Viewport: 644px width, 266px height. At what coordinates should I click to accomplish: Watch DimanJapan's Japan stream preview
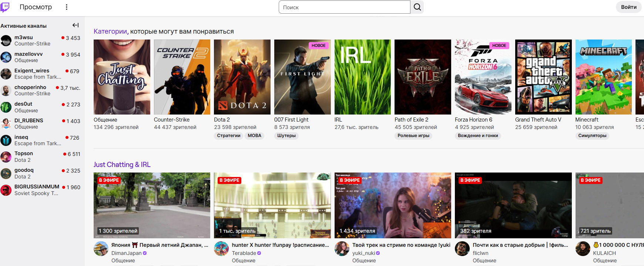(152, 205)
